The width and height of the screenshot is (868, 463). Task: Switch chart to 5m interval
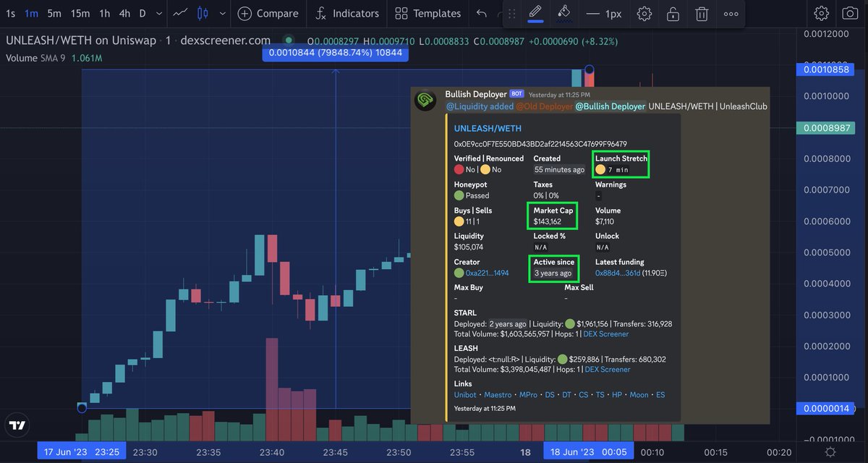54,13
